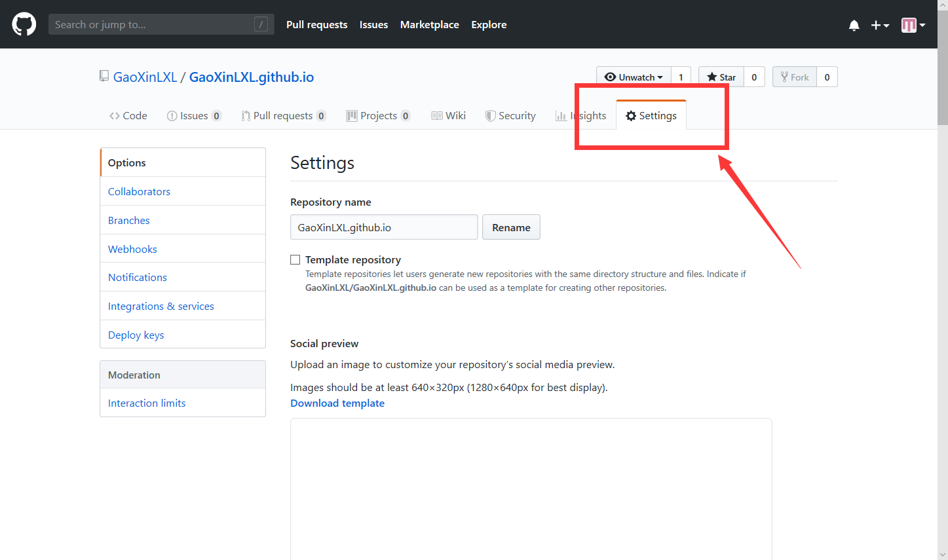Image resolution: width=948 pixels, height=560 pixels.
Task: Click the graph icon on the Insights tab
Action: pos(561,115)
